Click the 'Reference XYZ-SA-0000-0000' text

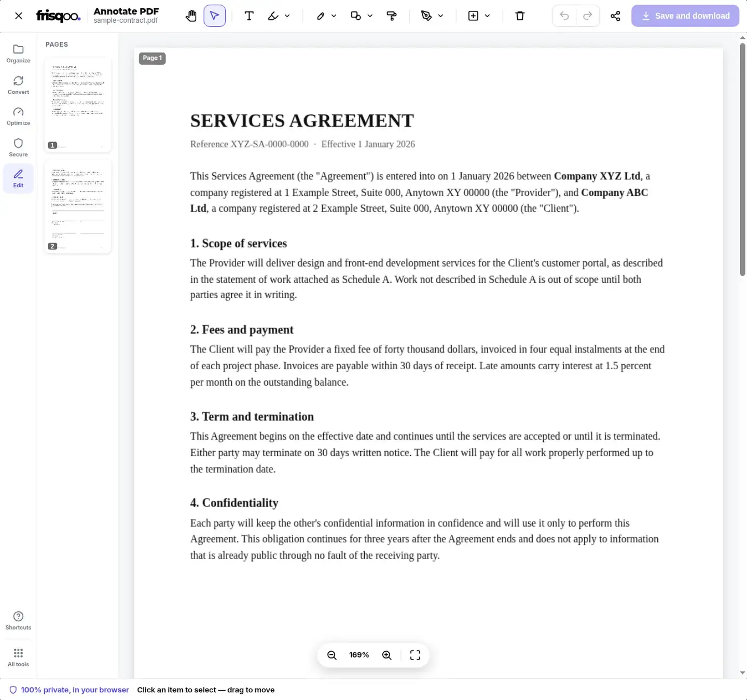[x=250, y=144]
